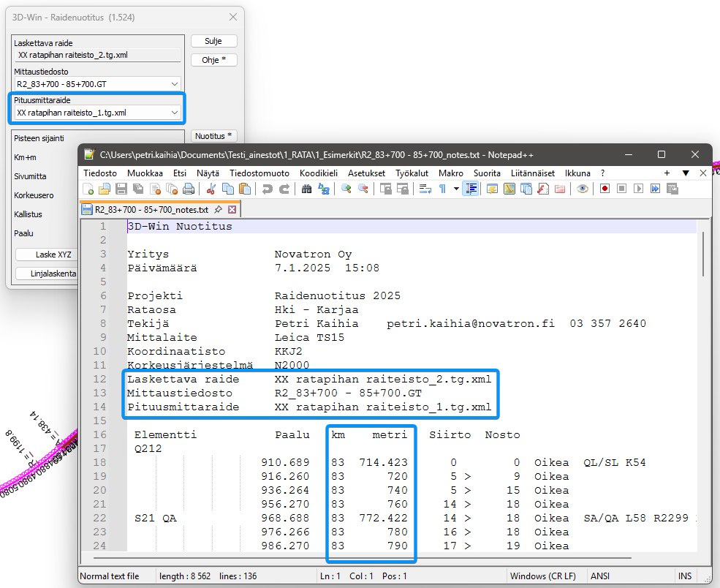Click the Print icon in the toolbar
Image resolution: width=720 pixels, height=588 pixels.
click(x=189, y=189)
